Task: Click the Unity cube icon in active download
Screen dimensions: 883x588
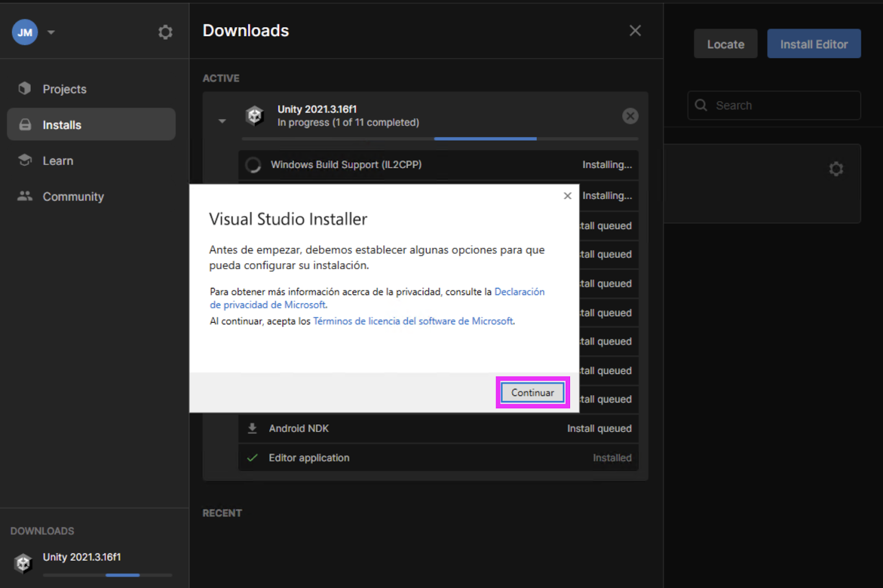Action: [x=254, y=116]
